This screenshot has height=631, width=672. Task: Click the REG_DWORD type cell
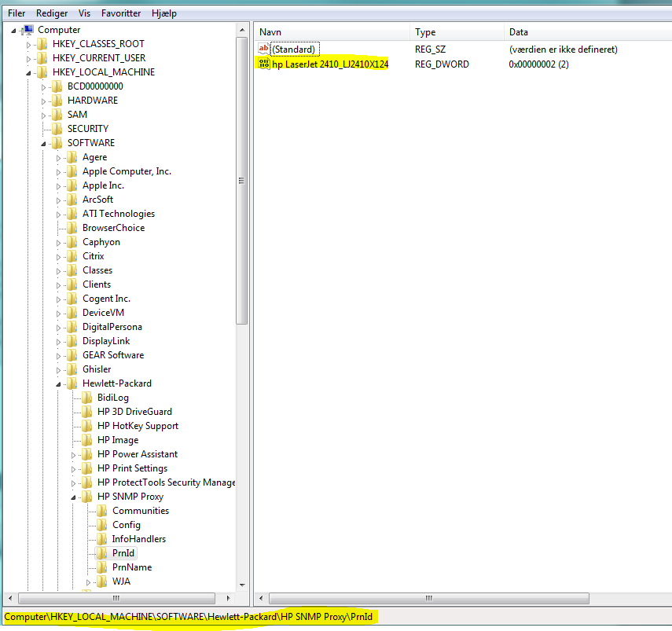[x=442, y=64]
